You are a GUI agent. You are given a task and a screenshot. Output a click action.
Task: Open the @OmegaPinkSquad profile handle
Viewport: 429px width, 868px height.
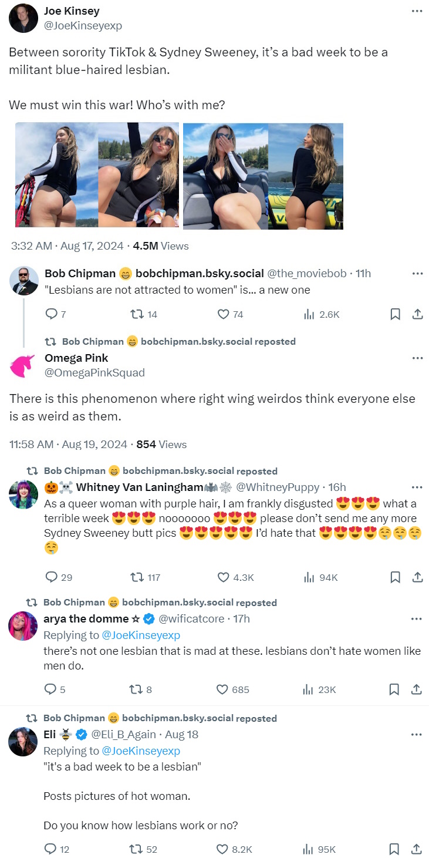coord(94,373)
